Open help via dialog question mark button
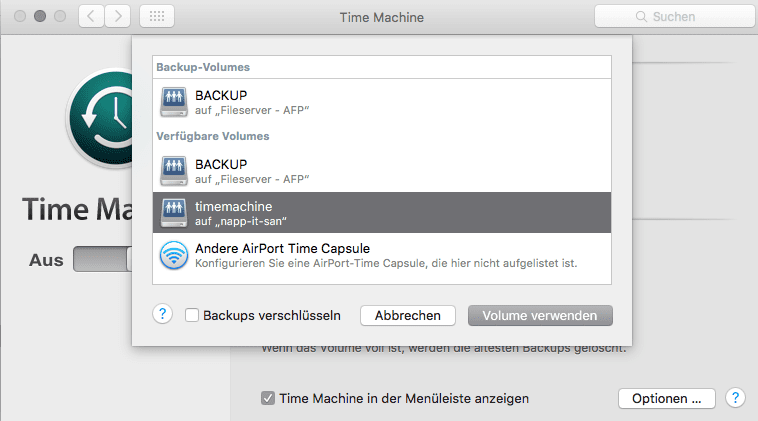The width and height of the screenshot is (758, 421). [163, 314]
